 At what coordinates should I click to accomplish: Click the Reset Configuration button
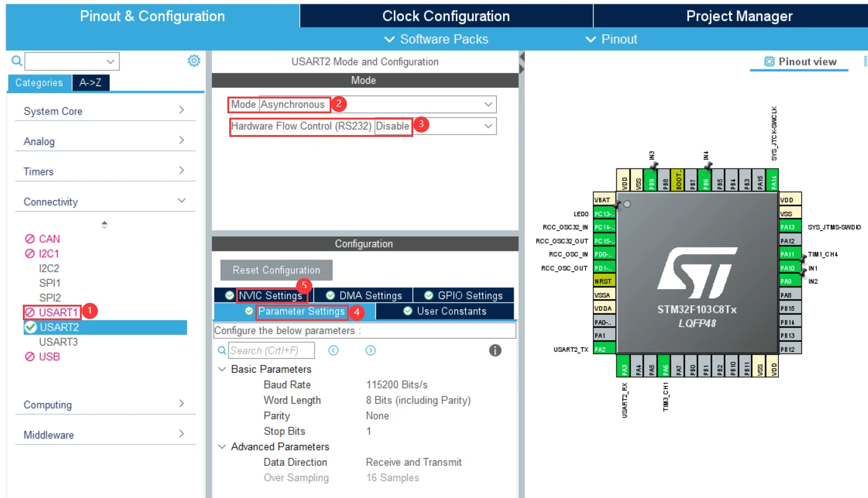pyautogui.click(x=276, y=270)
